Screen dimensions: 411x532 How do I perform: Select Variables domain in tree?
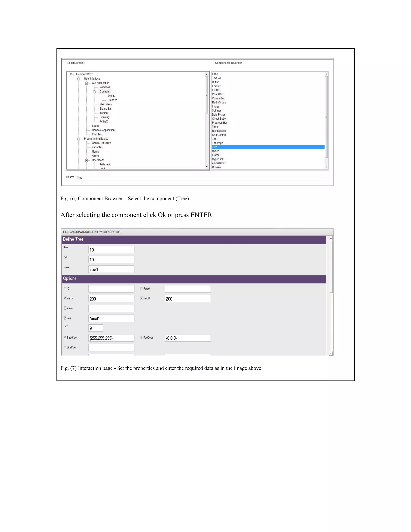coord(97,147)
